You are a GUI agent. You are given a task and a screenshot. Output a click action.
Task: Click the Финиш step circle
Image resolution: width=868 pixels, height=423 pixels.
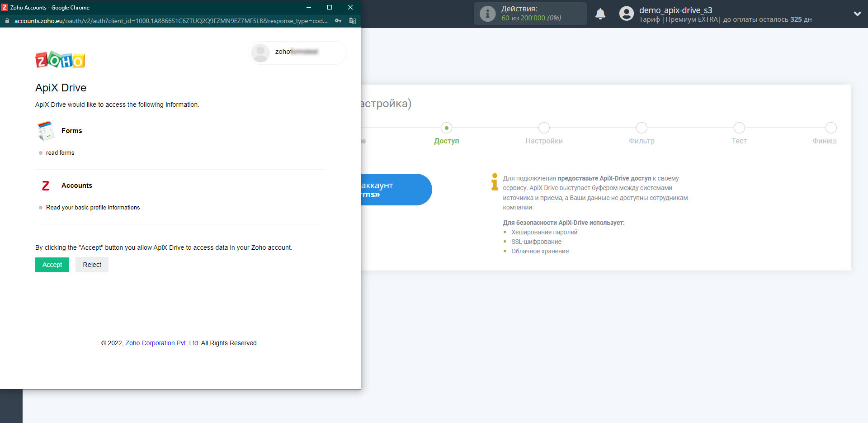coord(831,128)
